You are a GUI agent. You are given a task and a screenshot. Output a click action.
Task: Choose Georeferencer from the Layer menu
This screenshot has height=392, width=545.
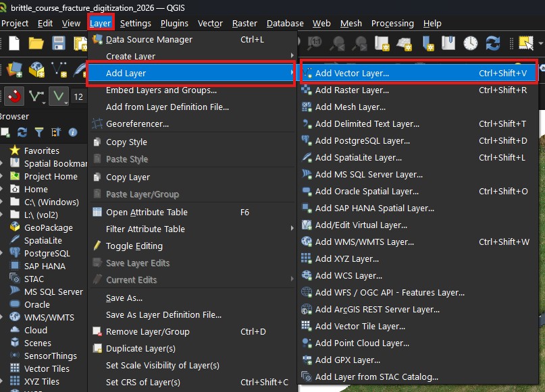(x=192, y=124)
